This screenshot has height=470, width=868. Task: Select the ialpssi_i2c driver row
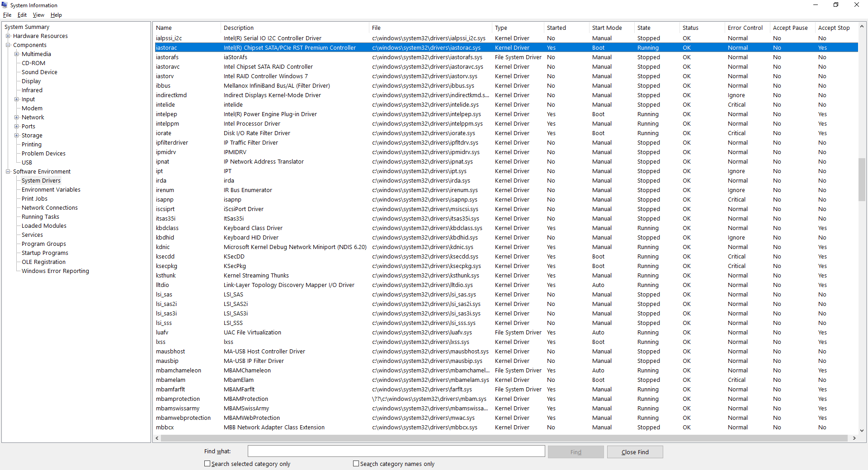[506, 38]
